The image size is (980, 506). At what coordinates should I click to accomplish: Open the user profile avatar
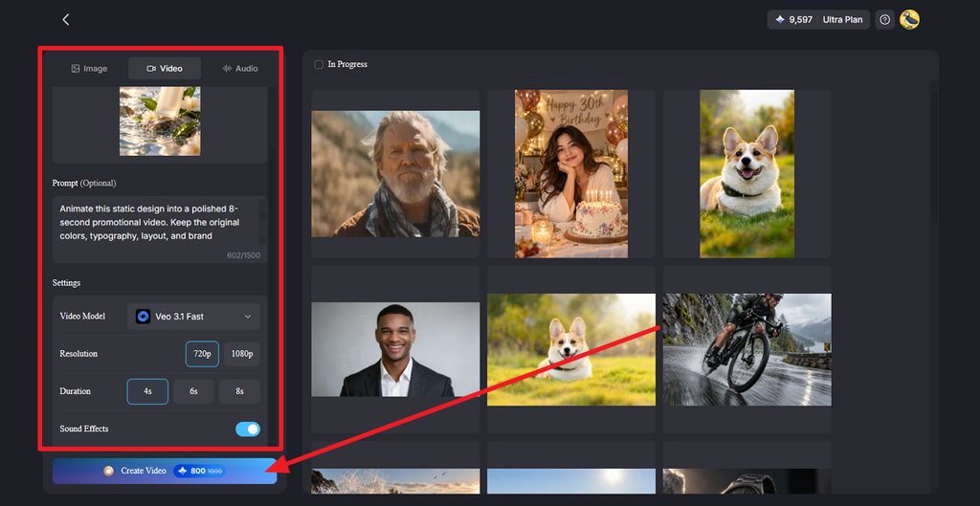(x=909, y=19)
